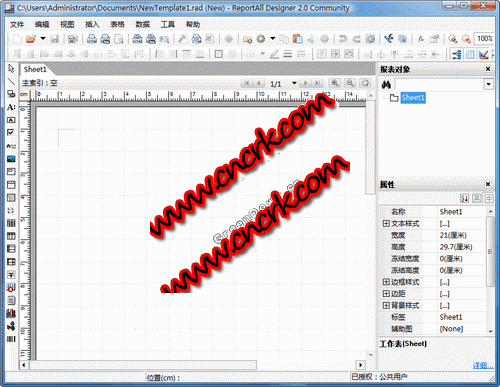
Task: Click the print preview page icon
Action: click(x=119, y=39)
